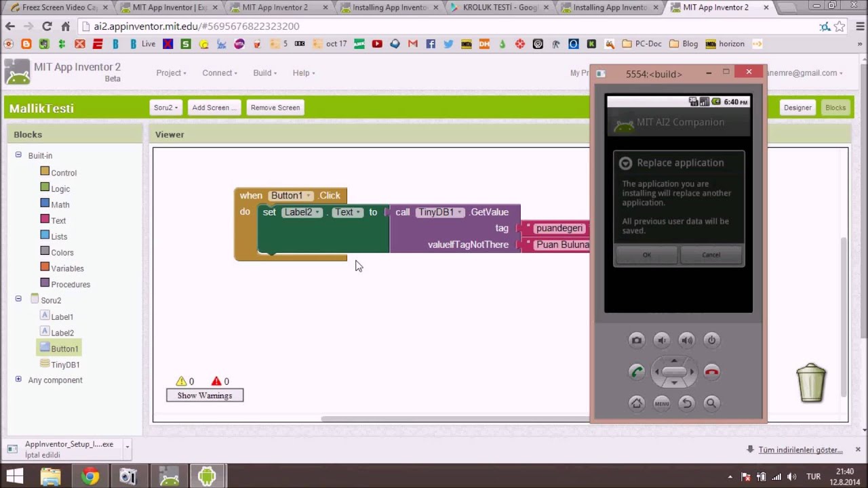The width and height of the screenshot is (868, 488).
Task: Click the blocks workspace trash can
Action: pyautogui.click(x=811, y=383)
